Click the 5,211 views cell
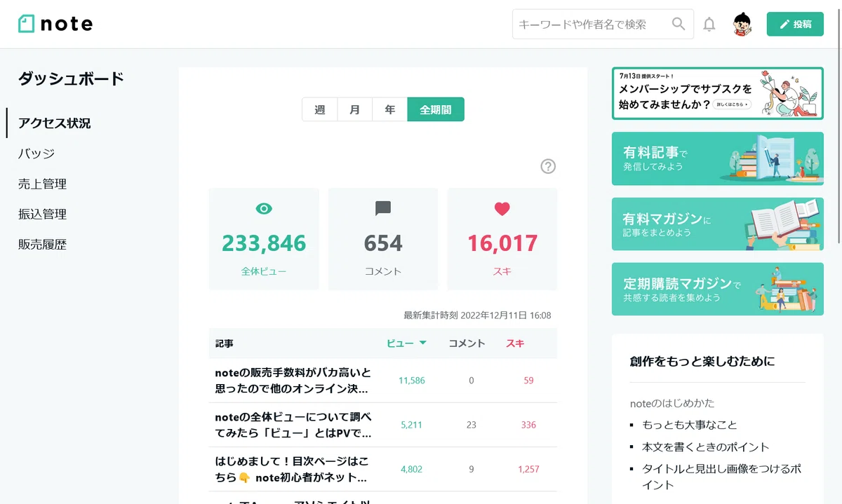Viewport: 842px width, 504px height. (x=412, y=425)
